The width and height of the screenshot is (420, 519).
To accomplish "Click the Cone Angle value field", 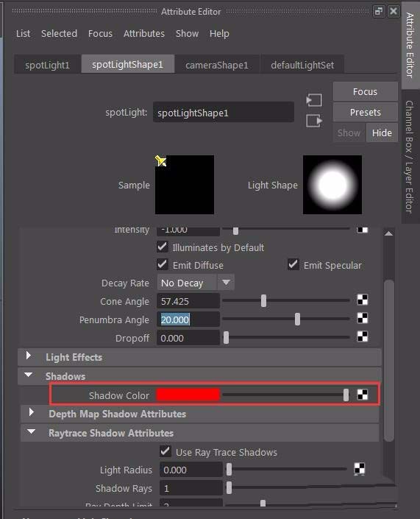I will click(x=188, y=301).
